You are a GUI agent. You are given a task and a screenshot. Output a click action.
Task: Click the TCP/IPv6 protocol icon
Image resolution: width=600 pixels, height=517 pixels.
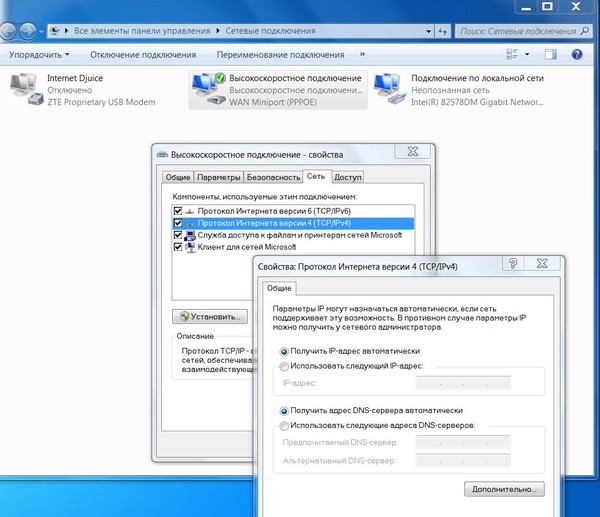click(x=189, y=211)
